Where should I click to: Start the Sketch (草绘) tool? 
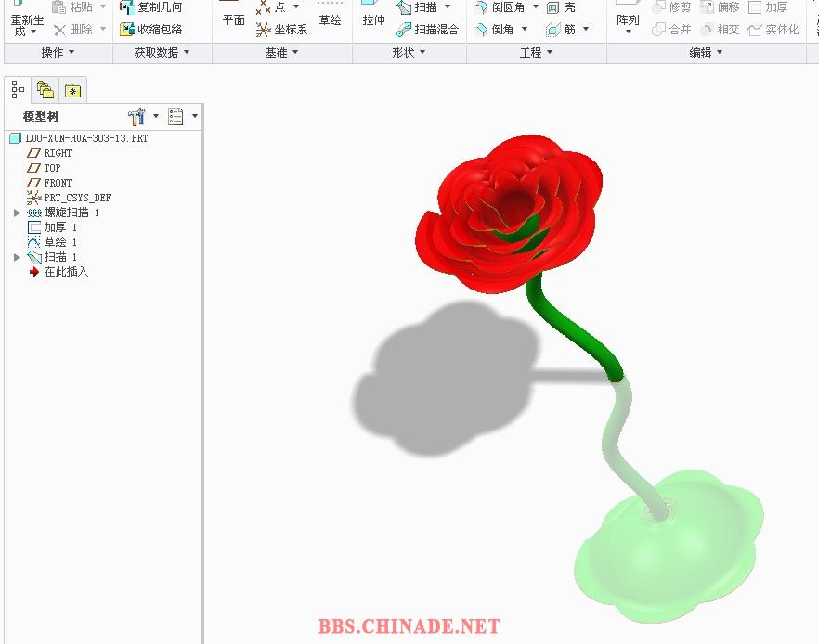coord(331,16)
